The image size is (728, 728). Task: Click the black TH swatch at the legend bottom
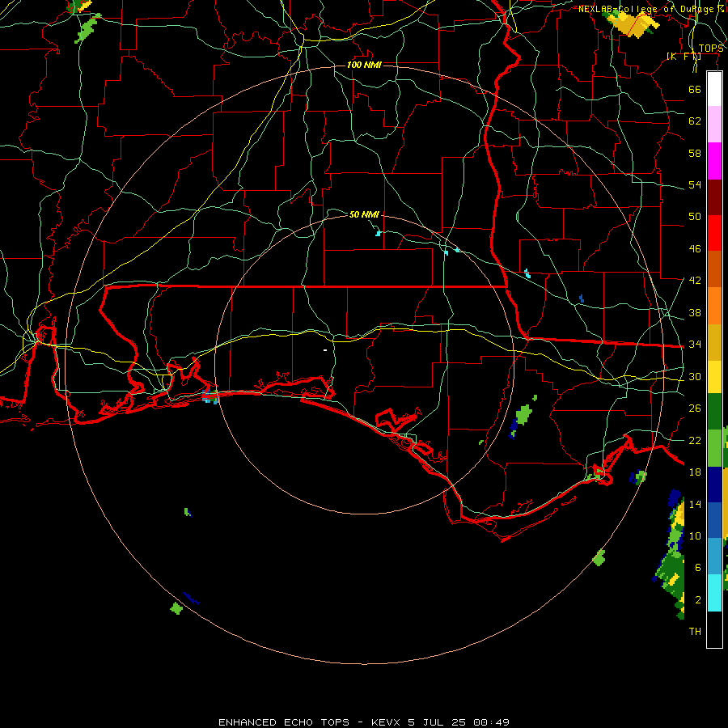[714, 629]
